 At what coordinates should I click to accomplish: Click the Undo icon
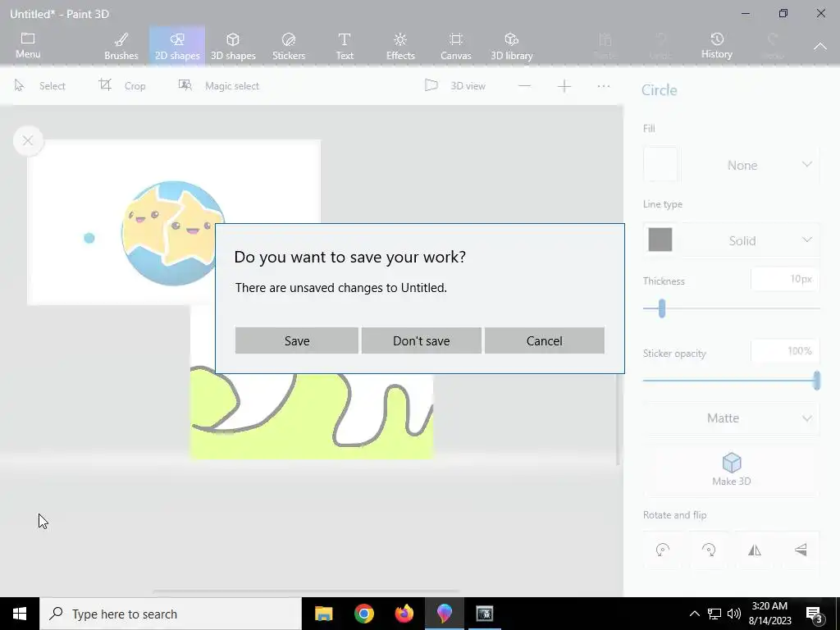(660, 46)
